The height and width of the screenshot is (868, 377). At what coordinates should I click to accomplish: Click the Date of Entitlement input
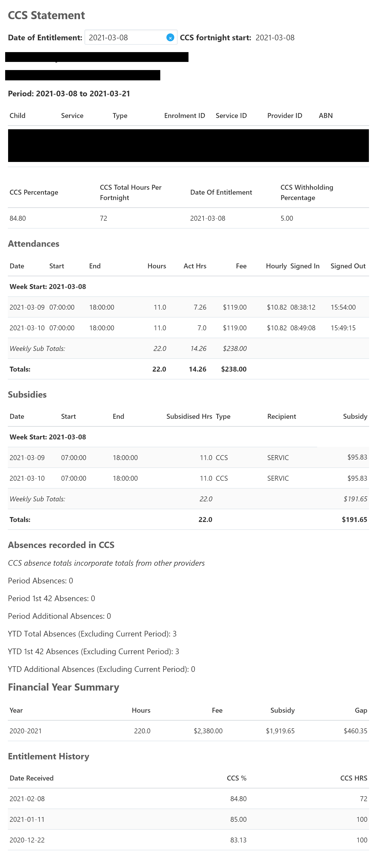coord(131,37)
